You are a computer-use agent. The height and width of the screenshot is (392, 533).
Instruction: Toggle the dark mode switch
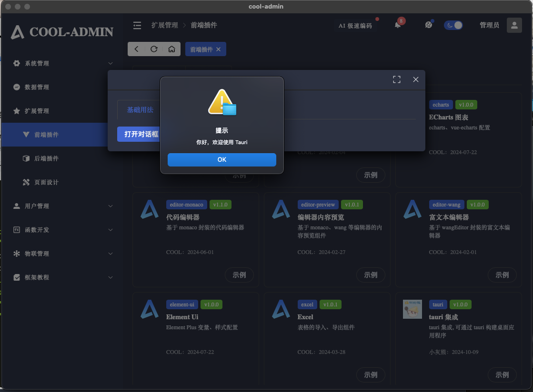click(453, 25)
